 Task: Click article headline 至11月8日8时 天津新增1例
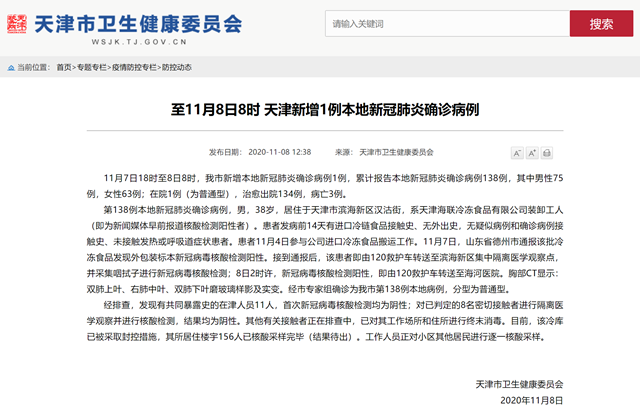pyautogui.click(x=325, y=109)
